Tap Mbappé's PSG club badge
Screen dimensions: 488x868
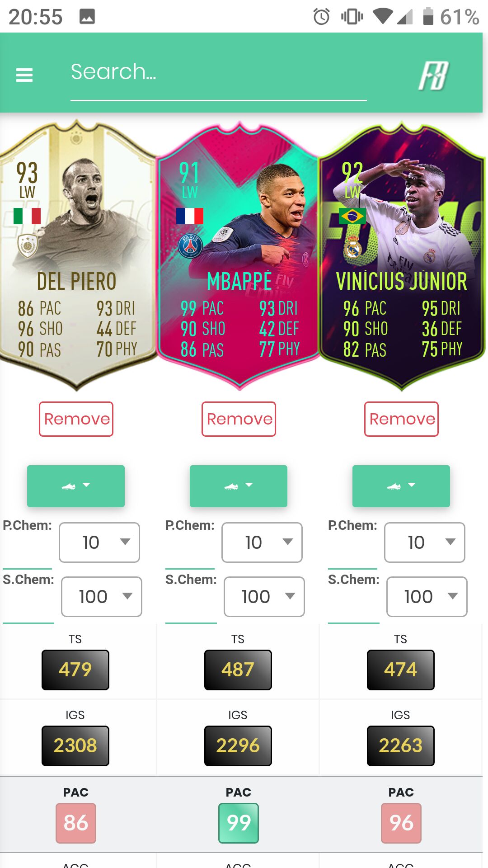coord(190,246)
